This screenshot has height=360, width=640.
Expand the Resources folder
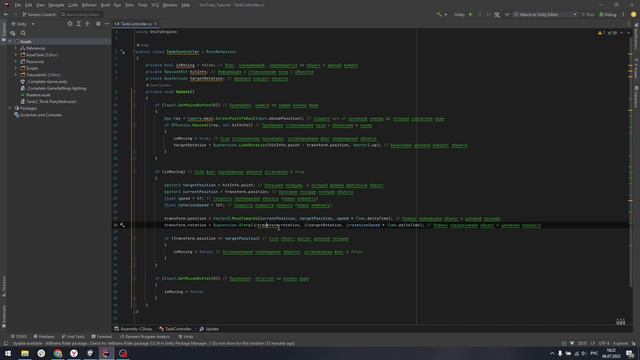tap(16, 62)
